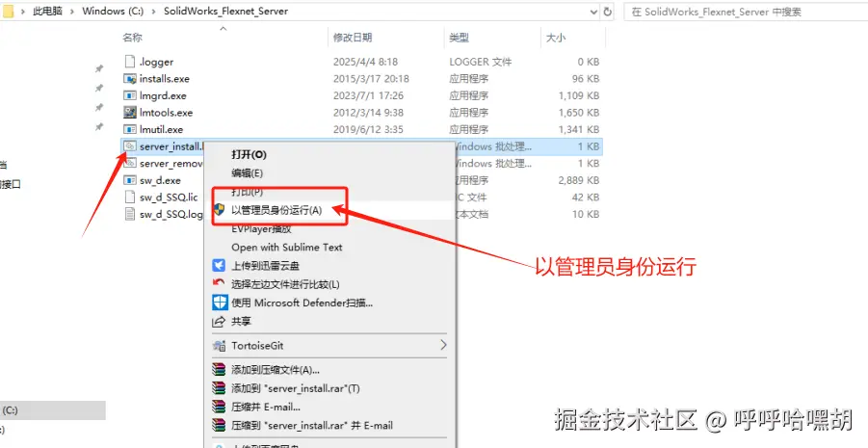Image resolution: width=868 pixels, height=448 pixels.
Task: Click the sw_d.exe file icon
Action: coord(129,180)
